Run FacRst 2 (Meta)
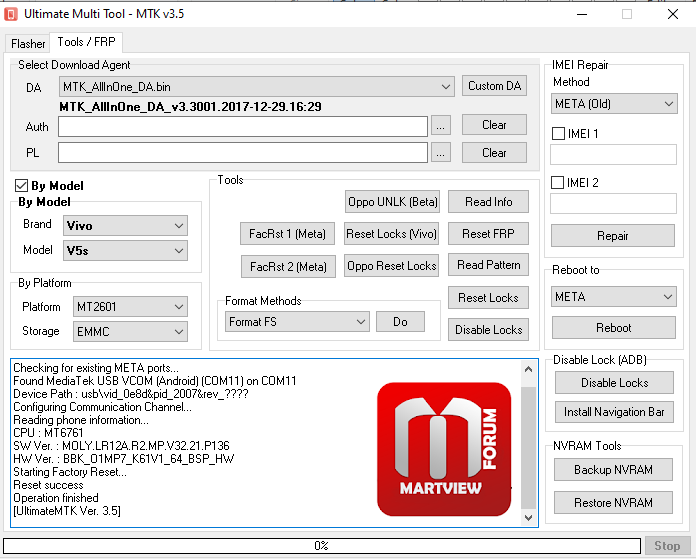This screenshot has height=559, width=696. (288, 266)
